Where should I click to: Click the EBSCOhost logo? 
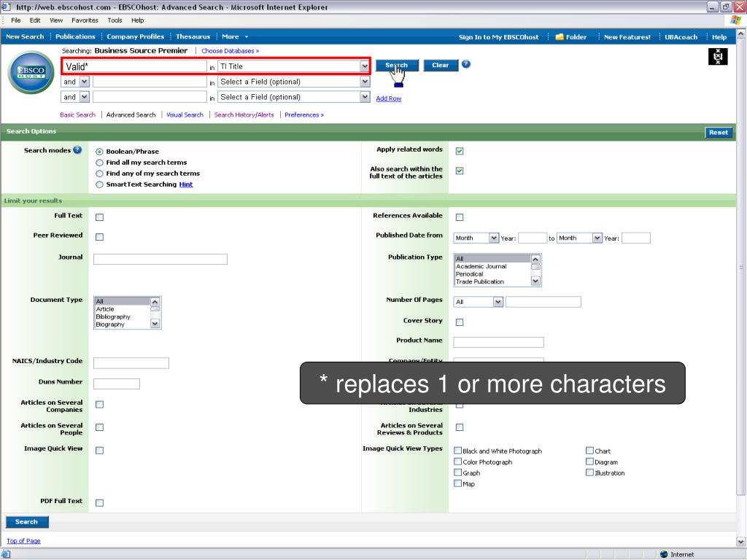pos(31,72)
